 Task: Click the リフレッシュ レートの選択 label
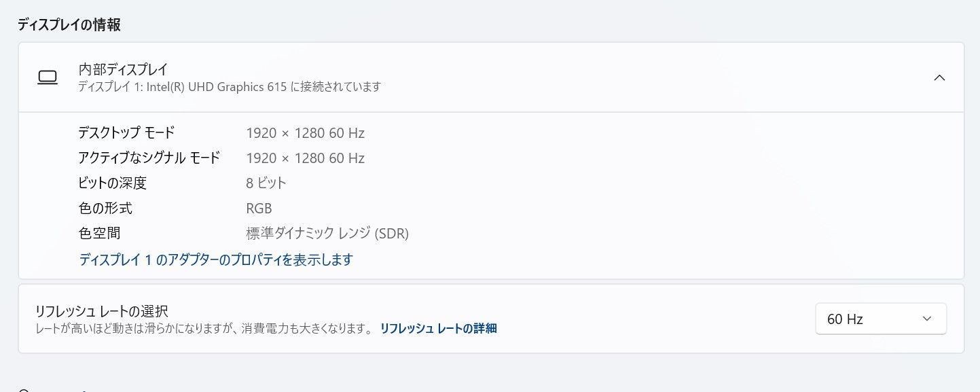point(102,311)
